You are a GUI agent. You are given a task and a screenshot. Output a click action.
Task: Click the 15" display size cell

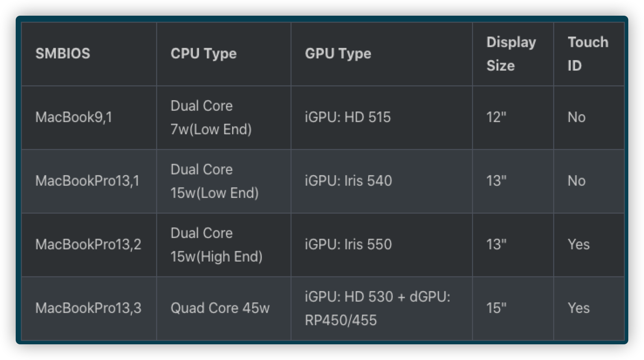click(x=497, y=308)
